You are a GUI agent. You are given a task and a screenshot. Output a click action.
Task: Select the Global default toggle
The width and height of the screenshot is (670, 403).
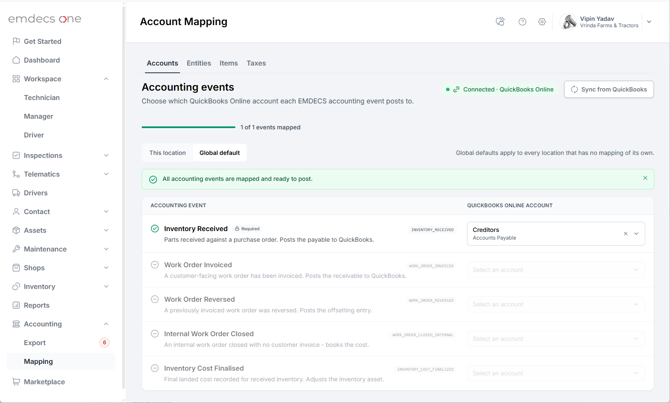coord(220,153)
